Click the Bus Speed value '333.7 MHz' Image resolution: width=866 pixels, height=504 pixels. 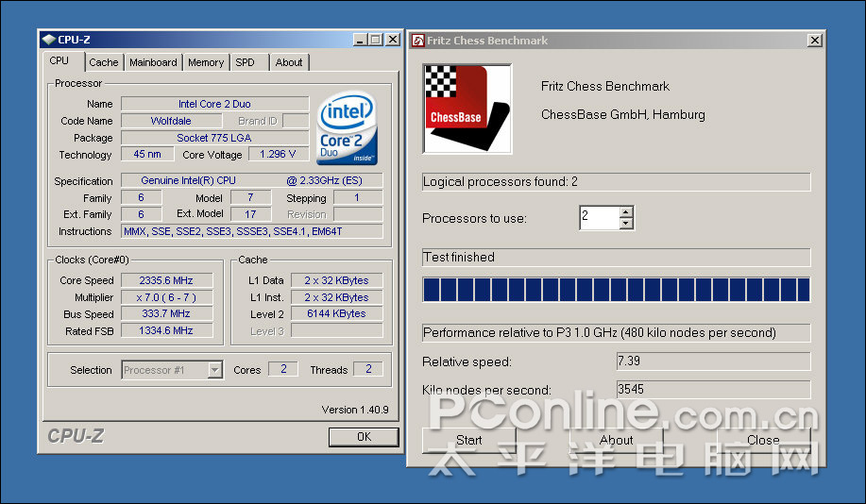coord(166,313)
